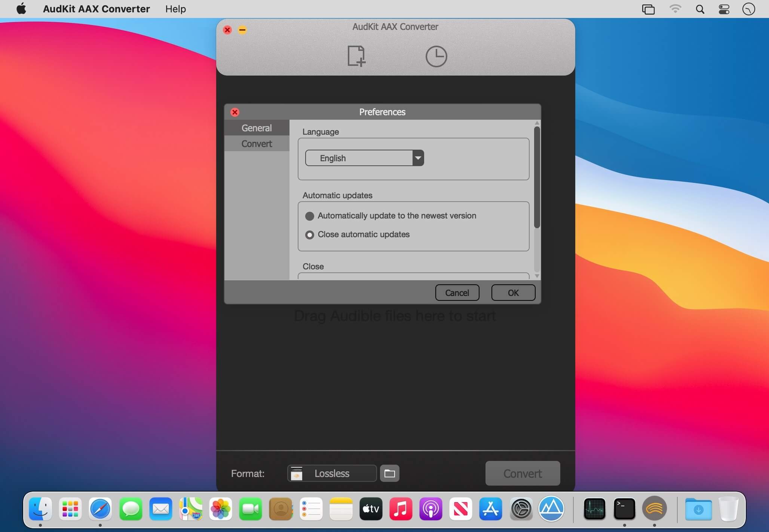
Task: Open Terminal from the Dock
Action: coord(624,508)
